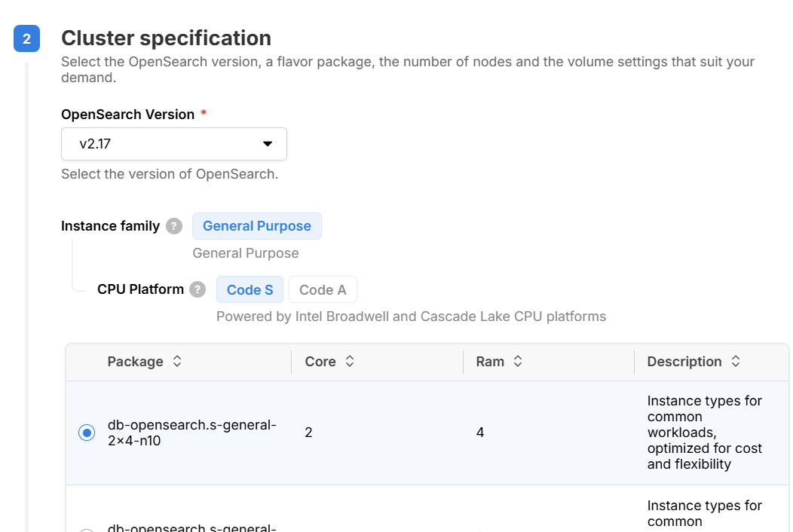The width and height of the screenshot is (793, 532).
Task: Sort the table by Package arrows icon
Action: click(177, 362)
